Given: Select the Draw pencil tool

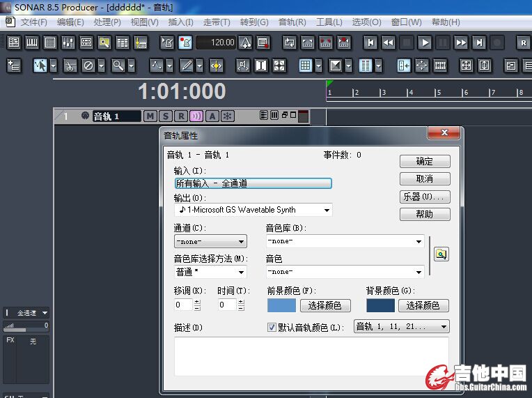Looking at the screenshot, I should click(x=186, y=66).
